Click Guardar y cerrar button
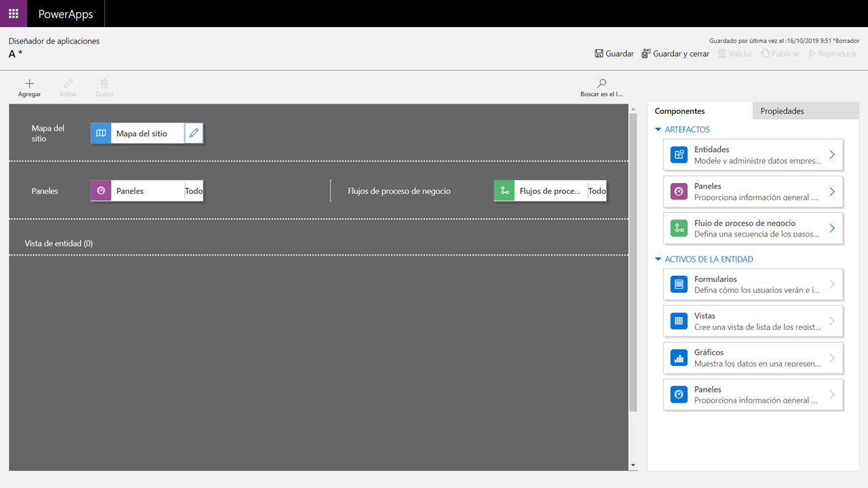Image resolution: width=868 pixels, height=488 pixels. [675, 54]
